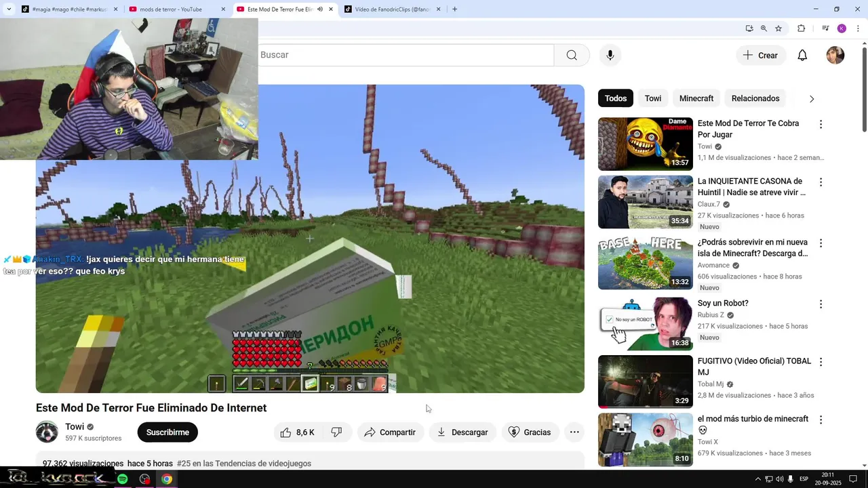The image size is (868, 488).
Task: Show more filter chips arrow
Action: pyautogui.click(x=812, y=99)
